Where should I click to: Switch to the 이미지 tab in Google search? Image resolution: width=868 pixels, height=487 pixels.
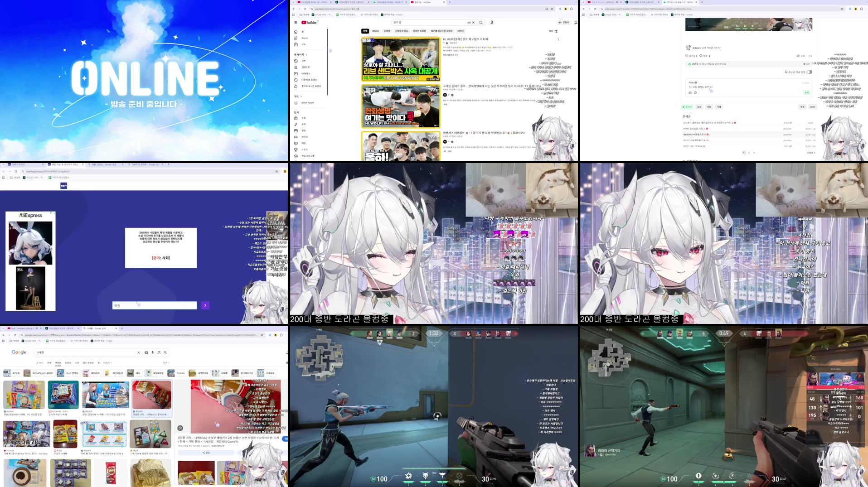pos(58,363)
